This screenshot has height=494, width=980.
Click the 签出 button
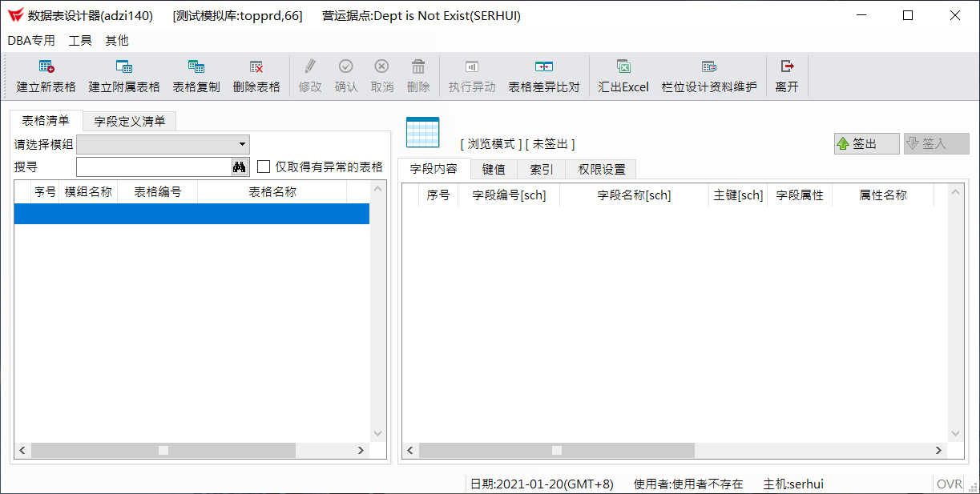tap(866, 143)
